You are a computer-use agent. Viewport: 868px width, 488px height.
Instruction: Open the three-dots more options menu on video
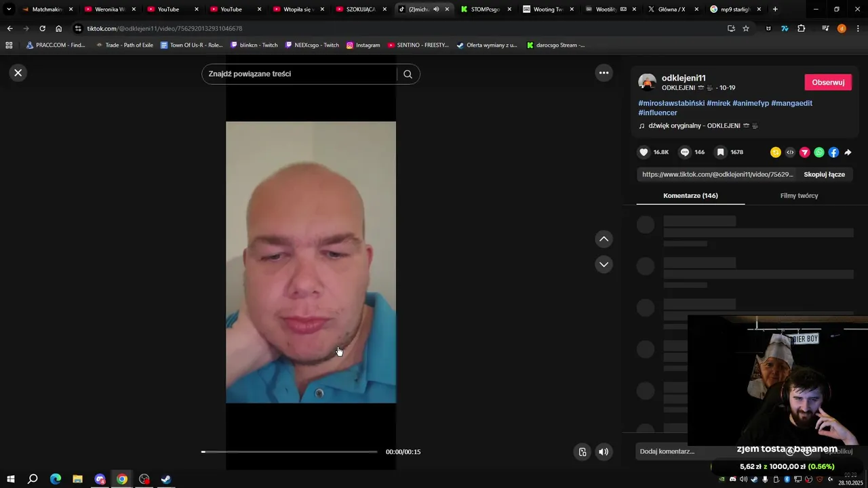[604, 73]
